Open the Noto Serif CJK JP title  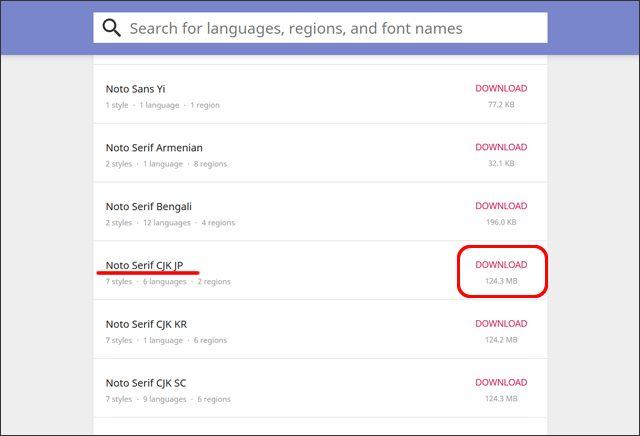click(144, 265)
